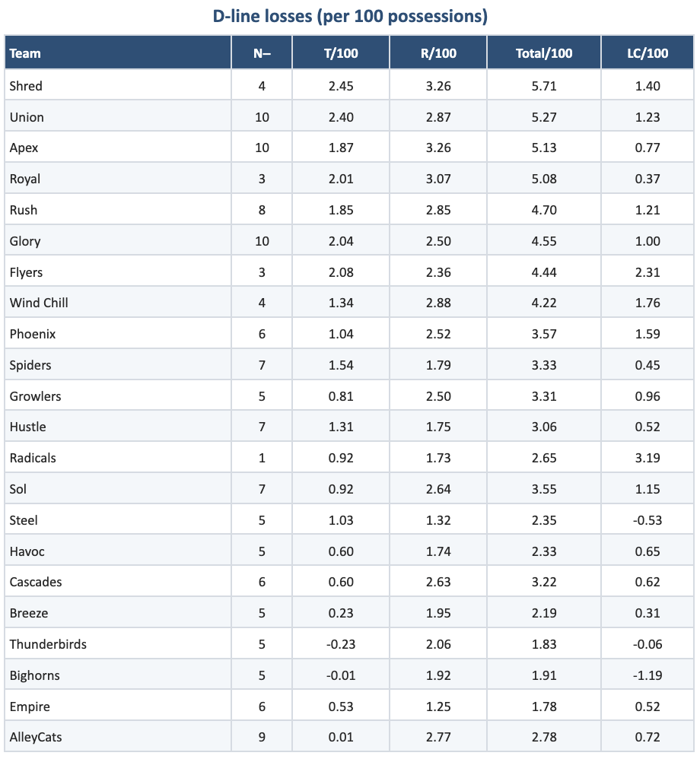Click the Bighorns LC/100 value -1.19
Viewport: 700px width, 759px height.
(647, 675)
